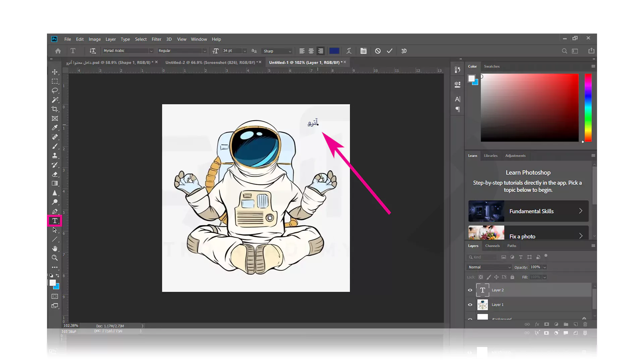Align text right
Screen dimensions: 644x362
tap(321, 51)
